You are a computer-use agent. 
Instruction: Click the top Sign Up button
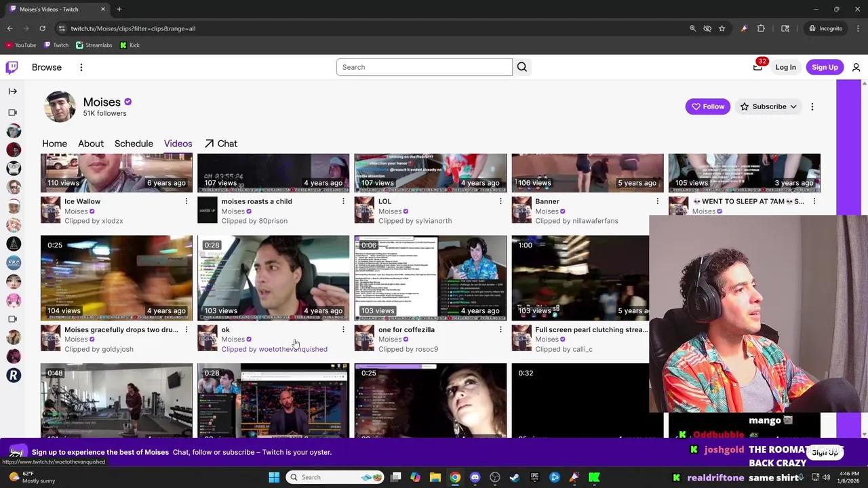825,67
